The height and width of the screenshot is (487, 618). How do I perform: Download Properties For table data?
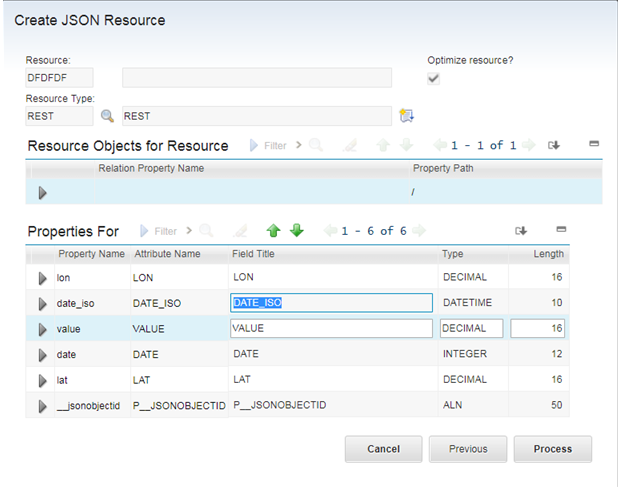(521, 231)
